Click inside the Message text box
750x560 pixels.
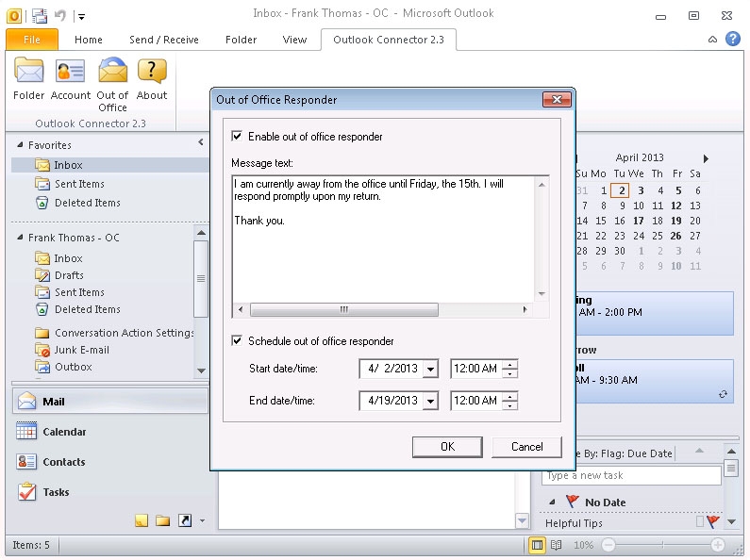coord(384,239)
